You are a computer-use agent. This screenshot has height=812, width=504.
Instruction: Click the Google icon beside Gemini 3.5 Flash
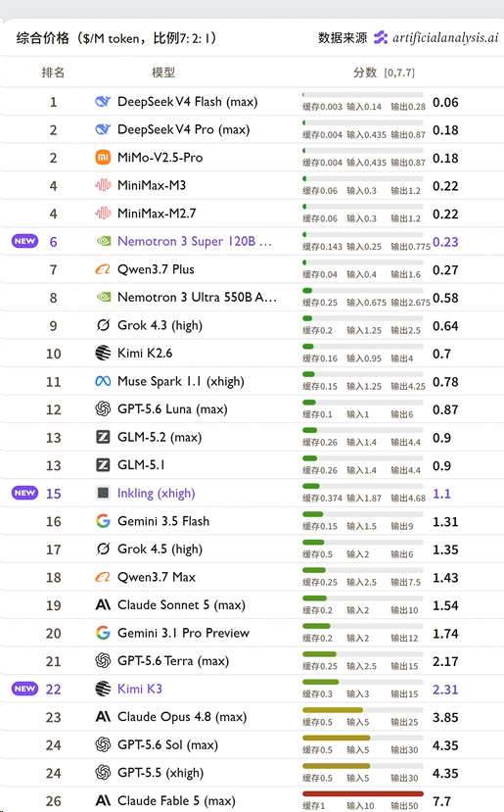[103, 521]
